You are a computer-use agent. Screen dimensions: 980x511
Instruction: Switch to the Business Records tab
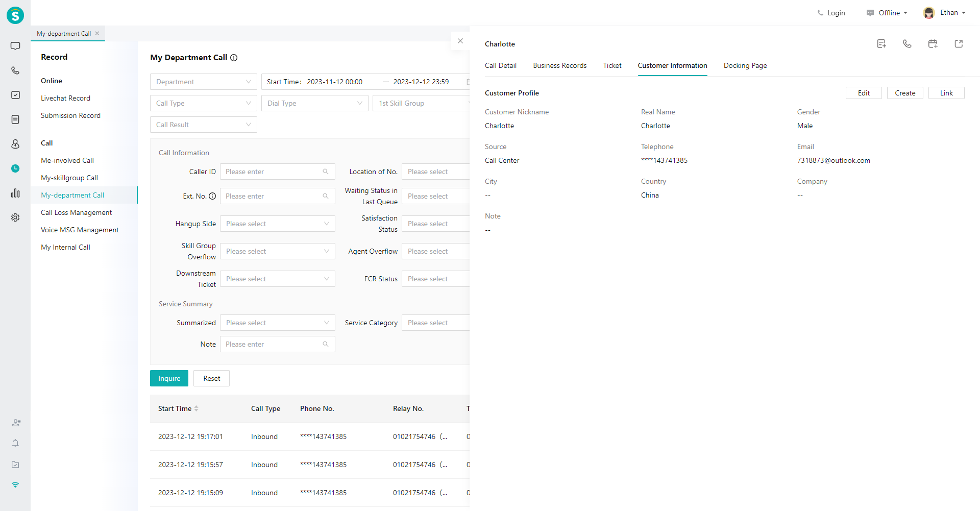coord(560,65)
